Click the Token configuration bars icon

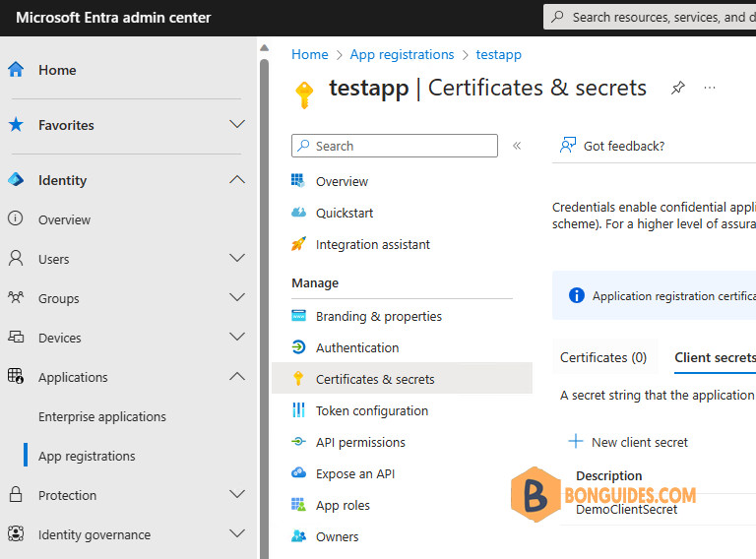pyautogui.click(x=298, y=410)
